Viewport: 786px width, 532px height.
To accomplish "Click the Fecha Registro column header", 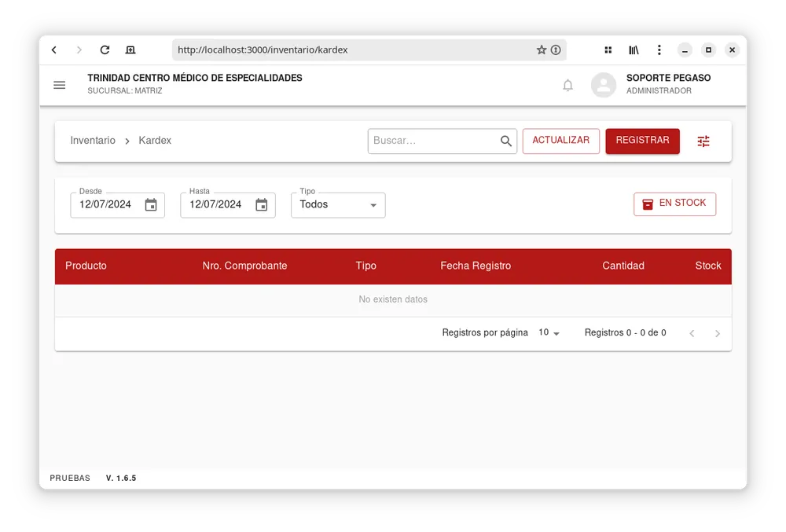I will [x=476, y=266].
